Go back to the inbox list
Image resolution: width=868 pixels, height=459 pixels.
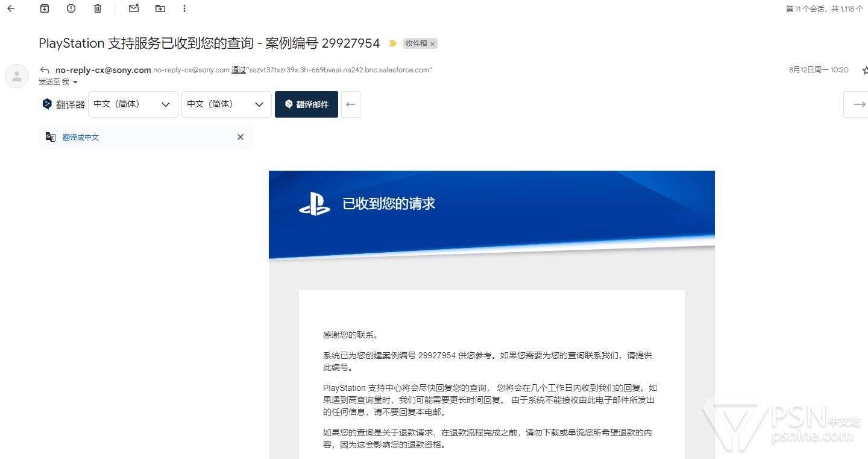coord(11,8)
